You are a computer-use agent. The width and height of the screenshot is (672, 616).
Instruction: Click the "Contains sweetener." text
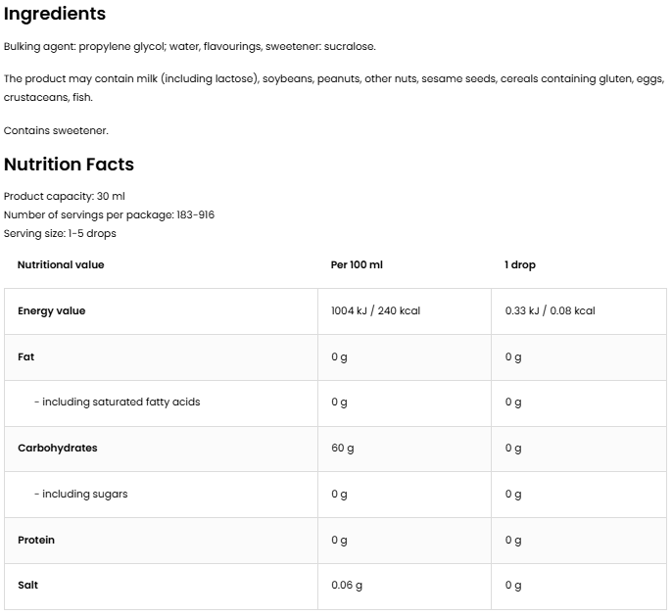(x=56, y=130)
